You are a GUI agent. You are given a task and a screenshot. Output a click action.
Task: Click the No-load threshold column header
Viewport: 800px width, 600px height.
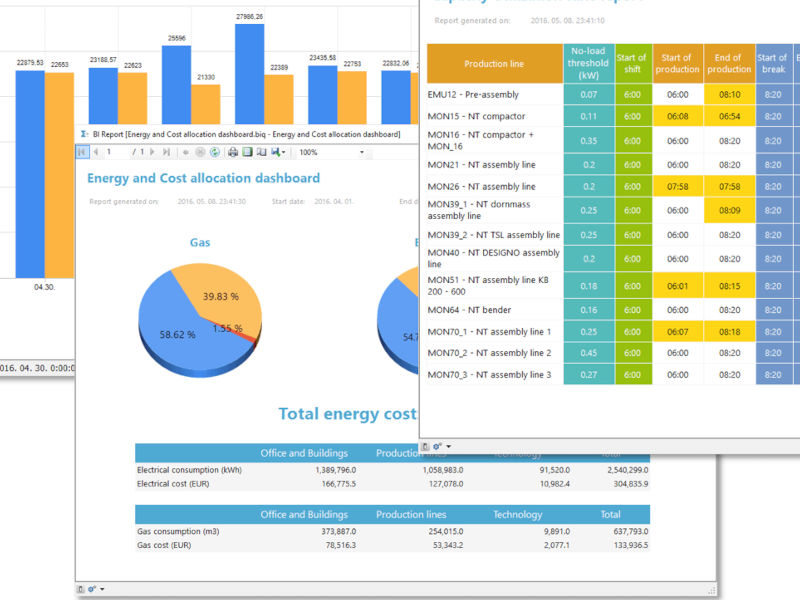point(589,64)
